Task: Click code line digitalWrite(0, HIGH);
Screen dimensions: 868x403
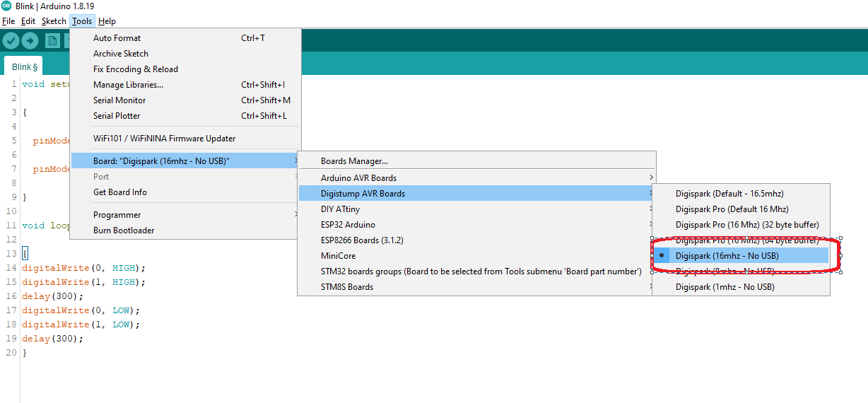Action: pos(83,268)
